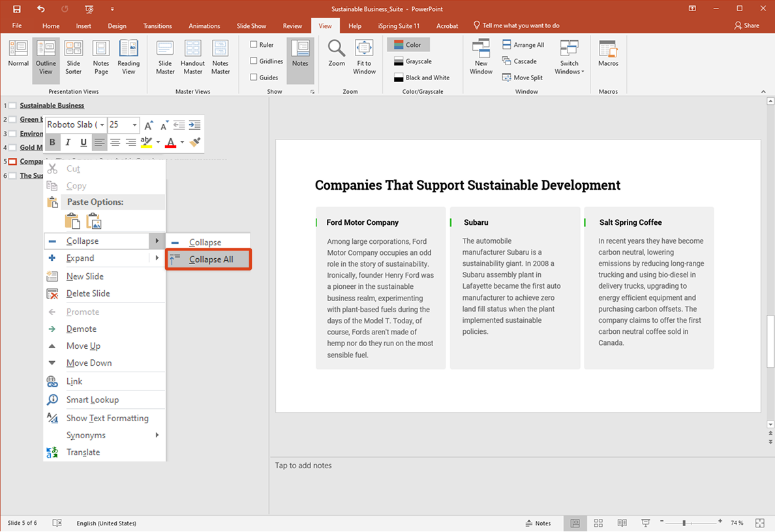Enable the Ruler checkbox
Viewport: 775px width, 532px height.
point(254,45)
